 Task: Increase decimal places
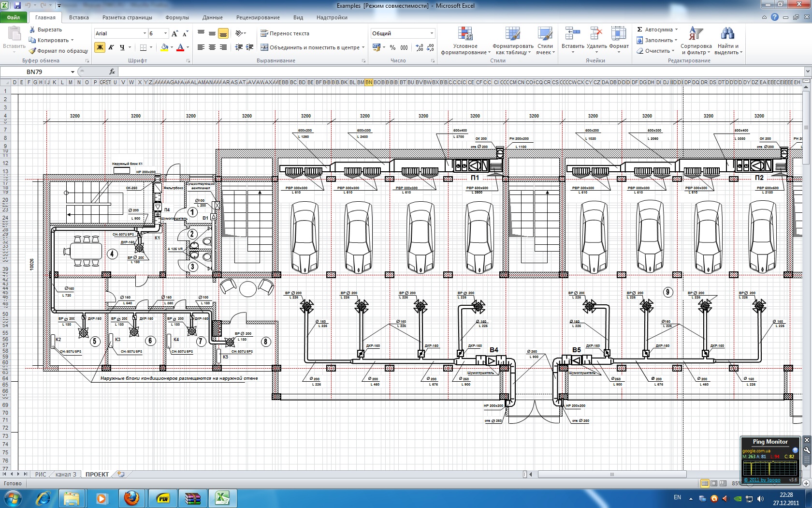tap(420, 47)
